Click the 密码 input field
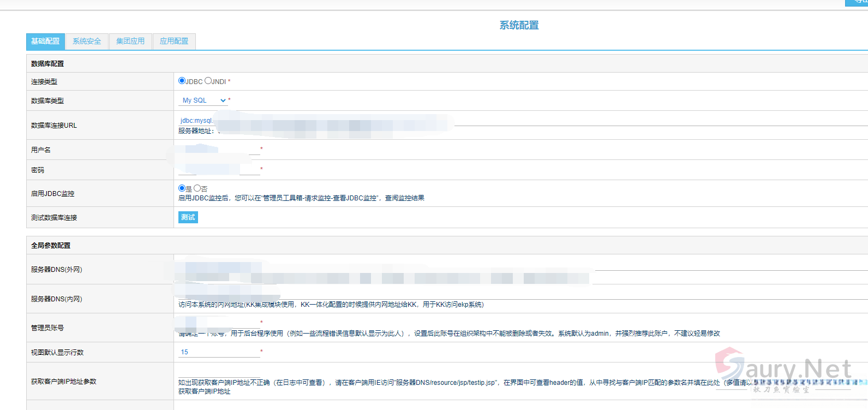868x410 pixels. pyautogui.click(x=219, y=170)
